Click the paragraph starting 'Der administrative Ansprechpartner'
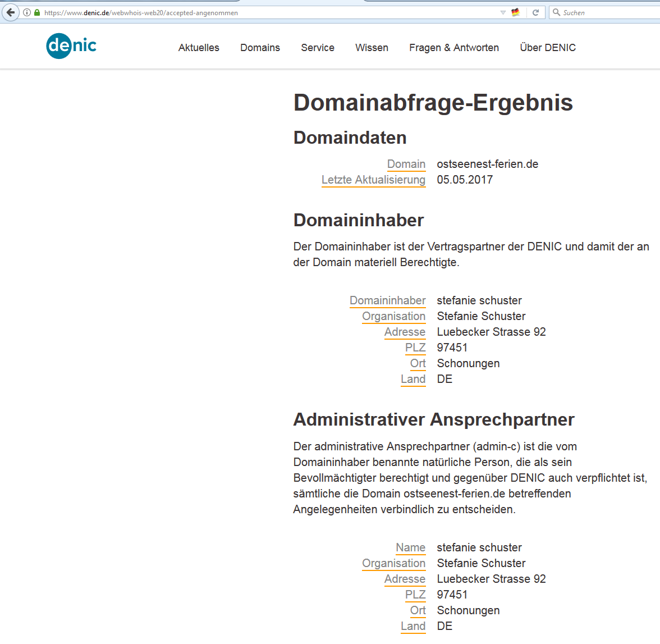This screenshot has height=644, width=660. [x=470, y=478]
